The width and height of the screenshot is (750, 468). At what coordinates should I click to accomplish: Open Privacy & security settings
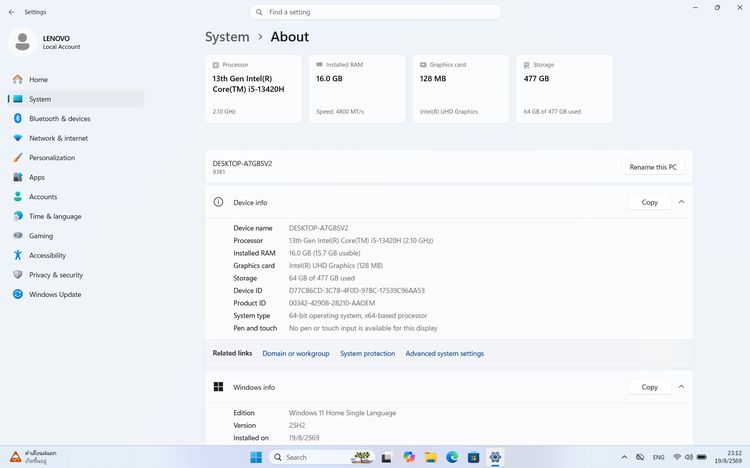[x=77, y=275]
